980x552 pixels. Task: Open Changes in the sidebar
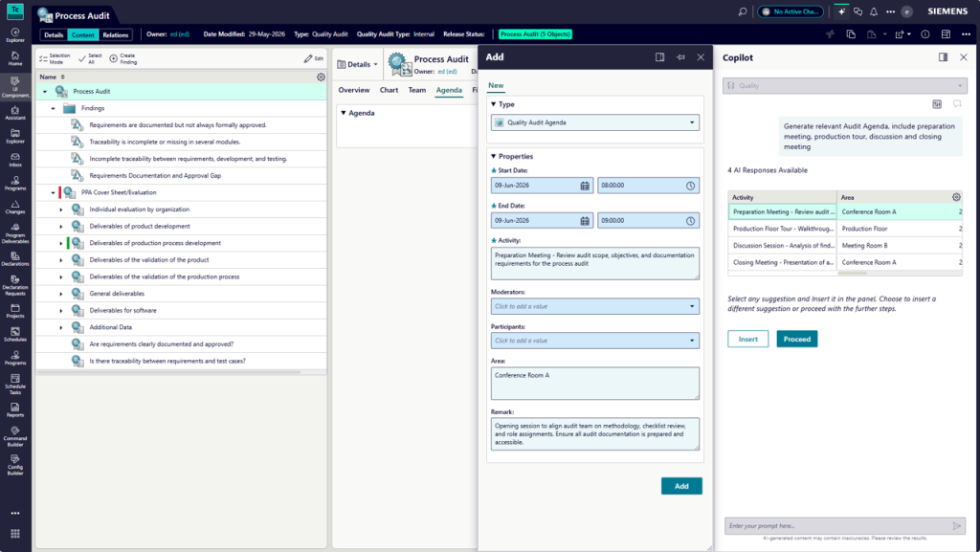pyautogui.click(x=15, y=208)
